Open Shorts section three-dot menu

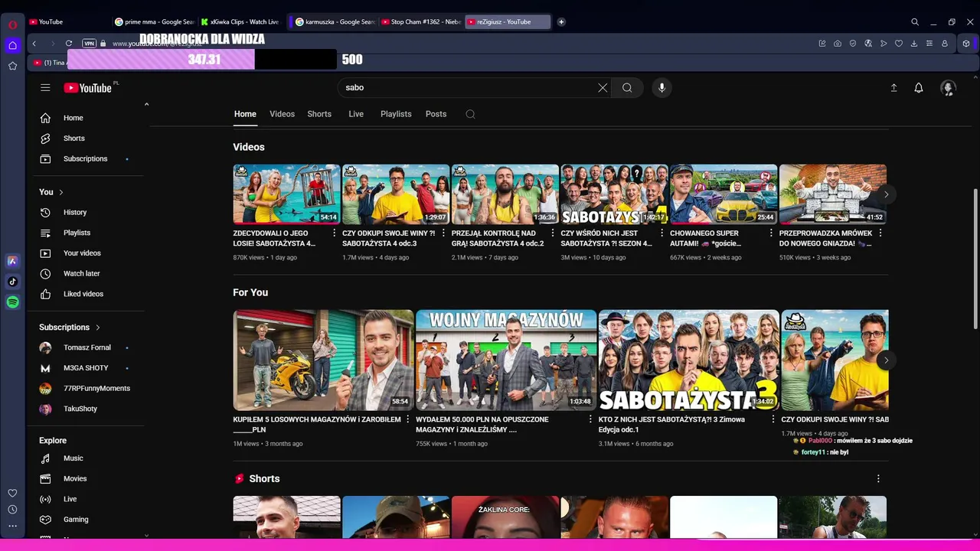point(878,479)
